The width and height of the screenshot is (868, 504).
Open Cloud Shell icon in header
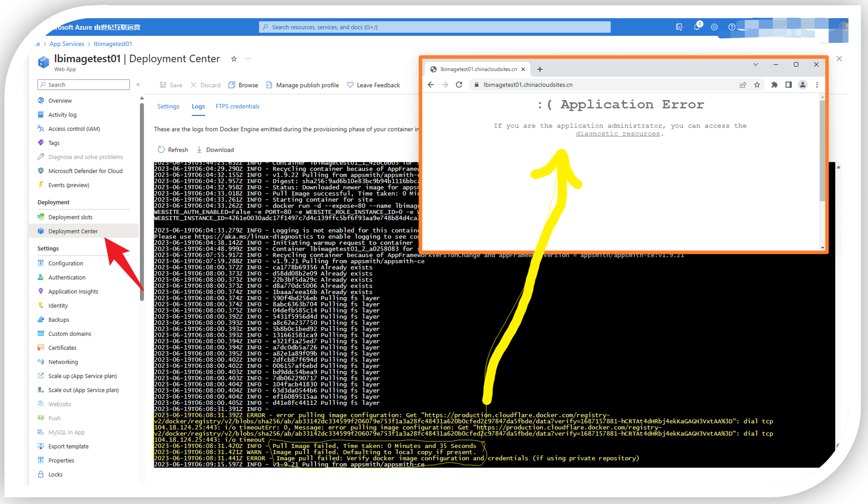pyautogui.click(x=679, y=27)
